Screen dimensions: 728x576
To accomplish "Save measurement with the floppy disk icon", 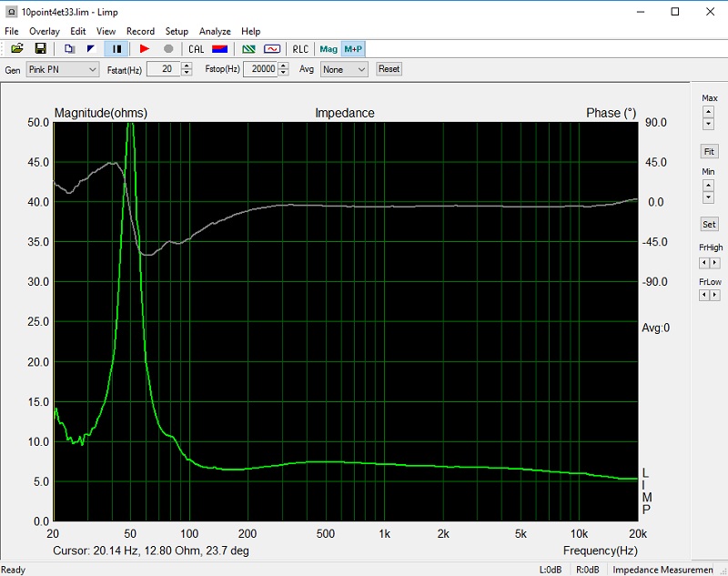I will pos(41,49).
